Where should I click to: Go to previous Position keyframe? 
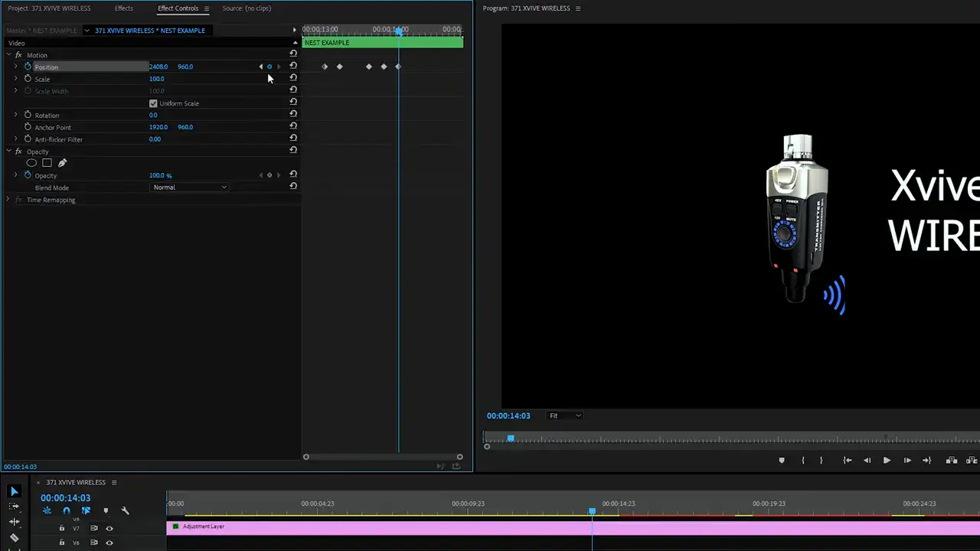click(260, 67)
